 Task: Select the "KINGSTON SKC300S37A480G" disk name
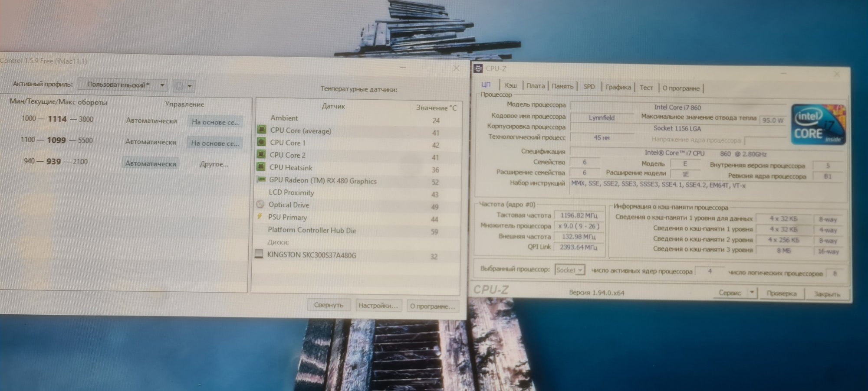pos(312,255)
